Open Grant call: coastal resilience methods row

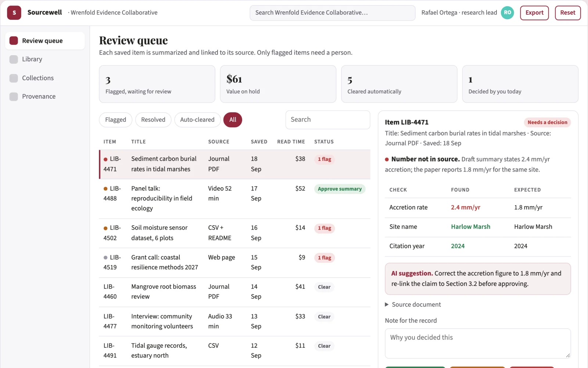pyautogui.click(x=234, y=262)
